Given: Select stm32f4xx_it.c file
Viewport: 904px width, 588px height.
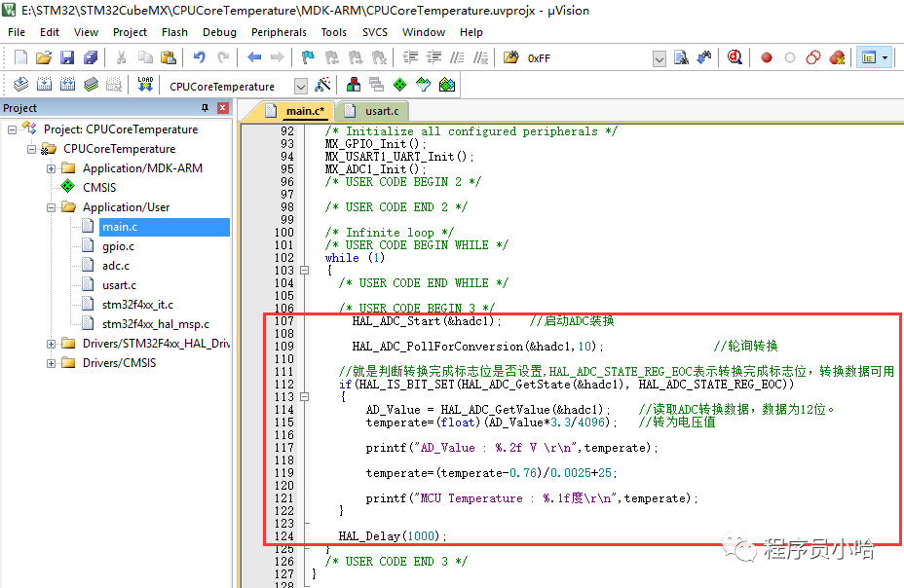Looking at the screenshot, I should tap(137, 305).
